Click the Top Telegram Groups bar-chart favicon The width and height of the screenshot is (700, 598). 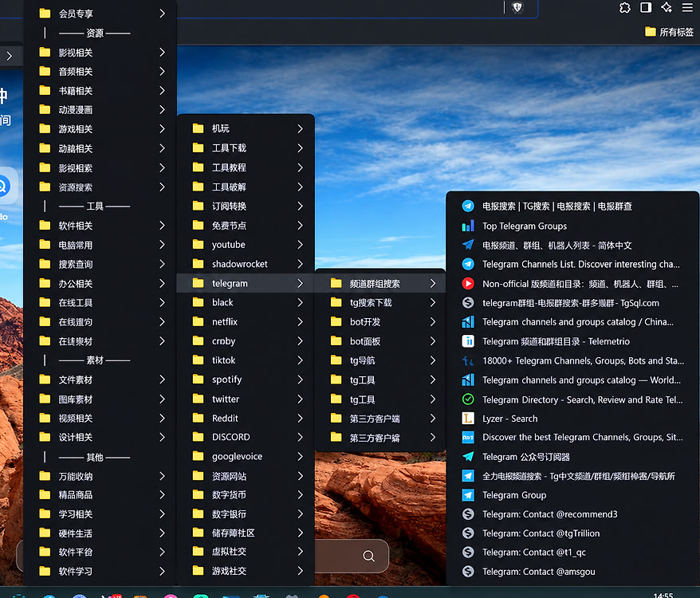click(468, 226)
